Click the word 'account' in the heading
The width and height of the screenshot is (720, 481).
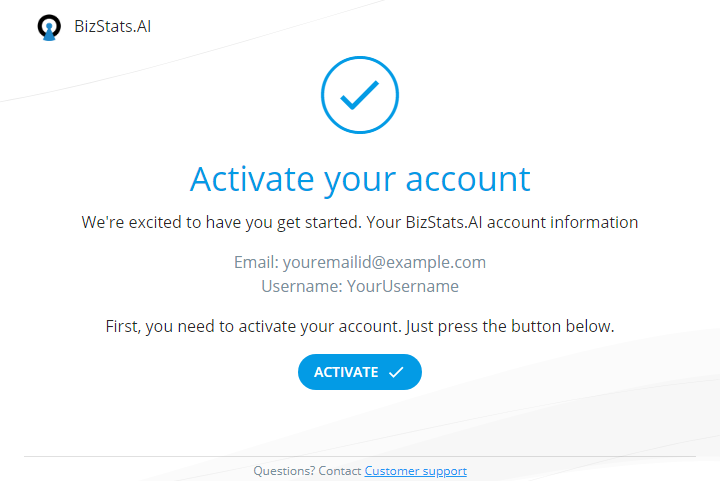468,179
